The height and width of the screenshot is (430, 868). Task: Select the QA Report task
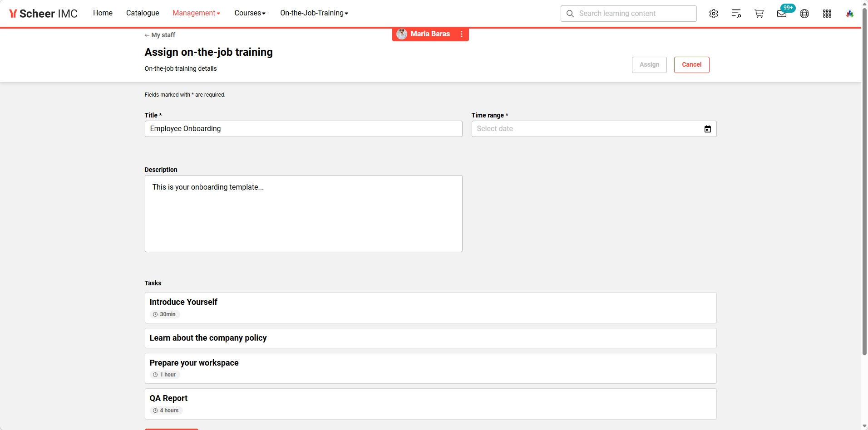coord(430,404)
